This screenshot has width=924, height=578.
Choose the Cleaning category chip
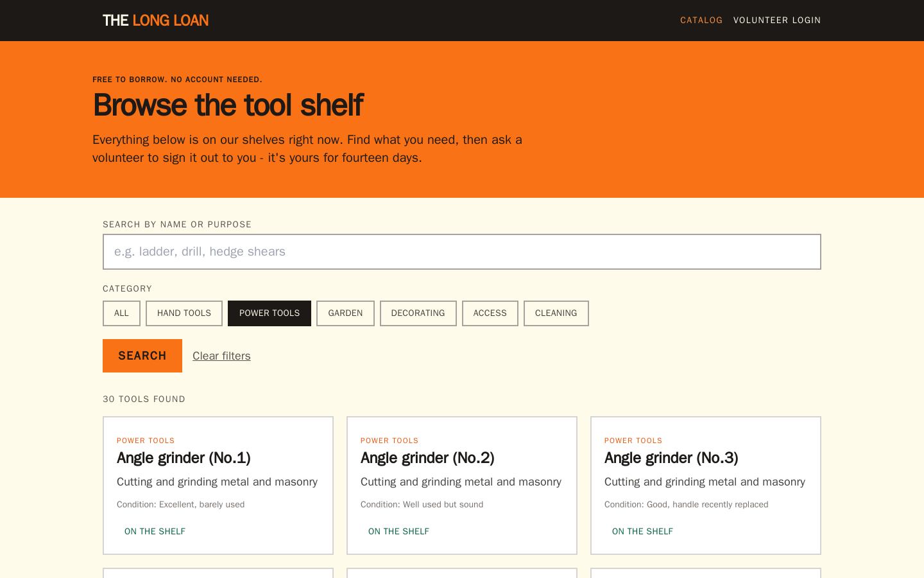[x=556, y=313]
